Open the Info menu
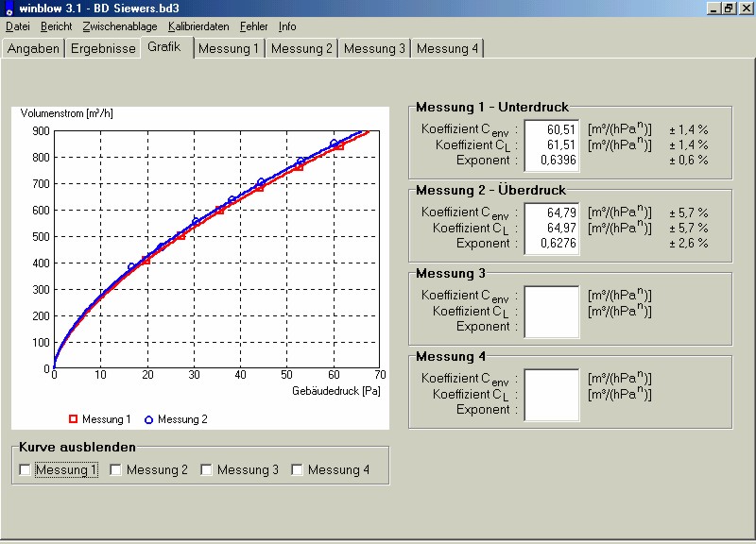 pos(287,26)
